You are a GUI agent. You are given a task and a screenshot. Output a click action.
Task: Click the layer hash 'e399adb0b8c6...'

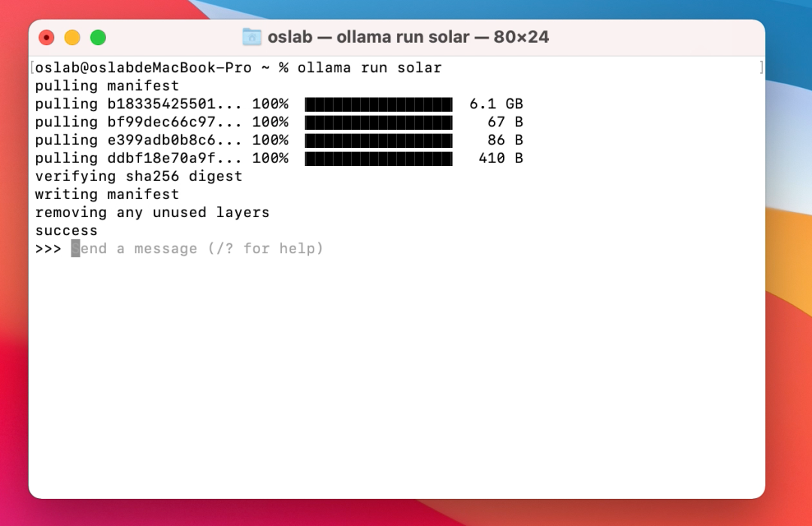pyautogui.click(x=174, y=141)
